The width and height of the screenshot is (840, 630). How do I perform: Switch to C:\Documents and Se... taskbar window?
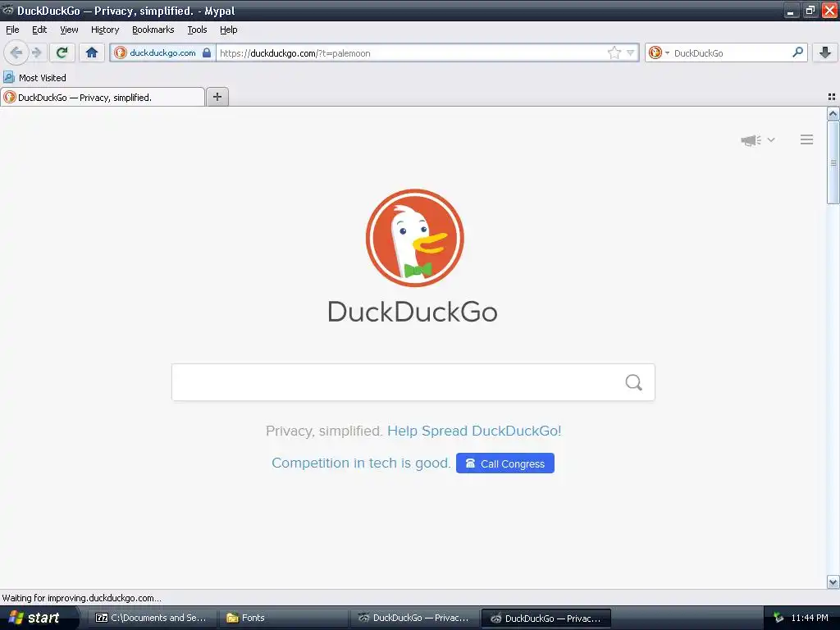pos(151,618)
